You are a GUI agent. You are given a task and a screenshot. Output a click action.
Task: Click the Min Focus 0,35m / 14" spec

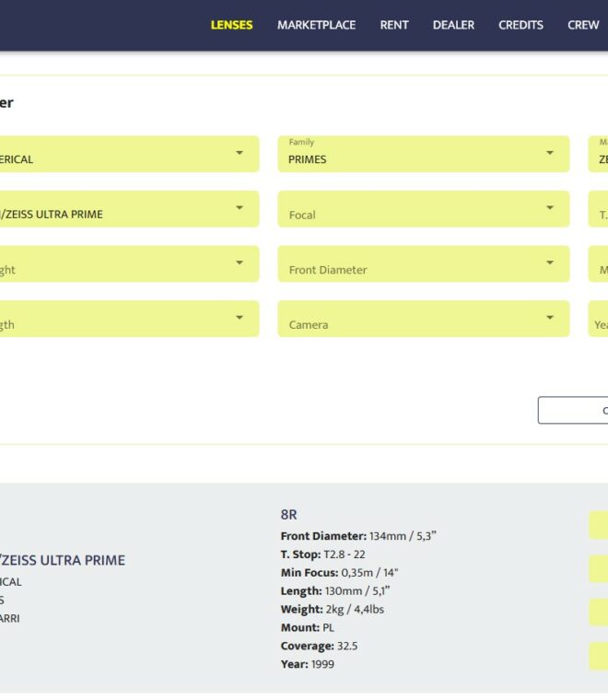pos(339,573)
